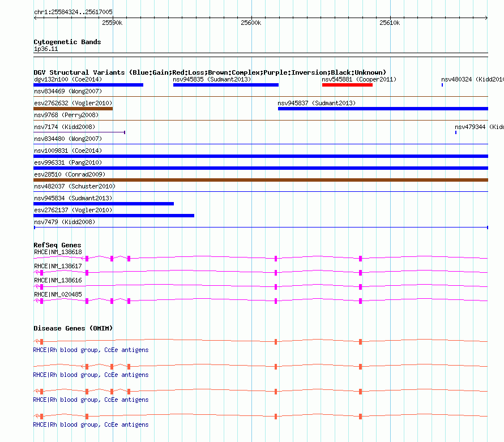The image size is (504, 442).
Task: Click the 25610k ruler tick label
Action: (390, 23)
